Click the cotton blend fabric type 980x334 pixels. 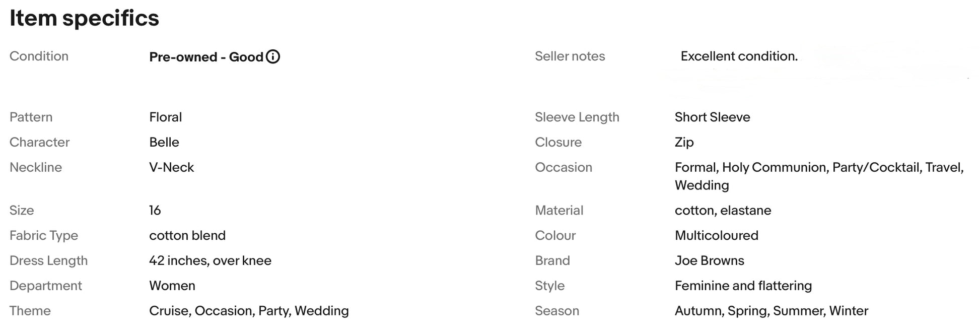pos(187,235)
